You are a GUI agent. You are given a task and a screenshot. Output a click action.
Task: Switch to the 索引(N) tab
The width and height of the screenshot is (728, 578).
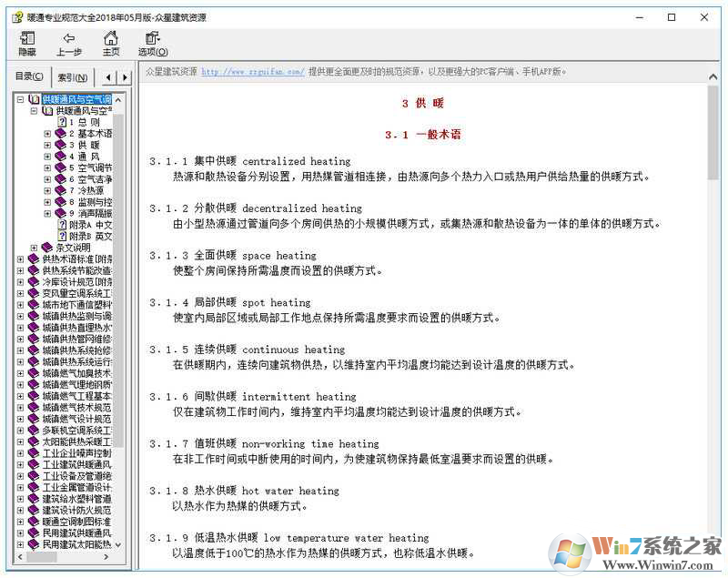point(73,77)
